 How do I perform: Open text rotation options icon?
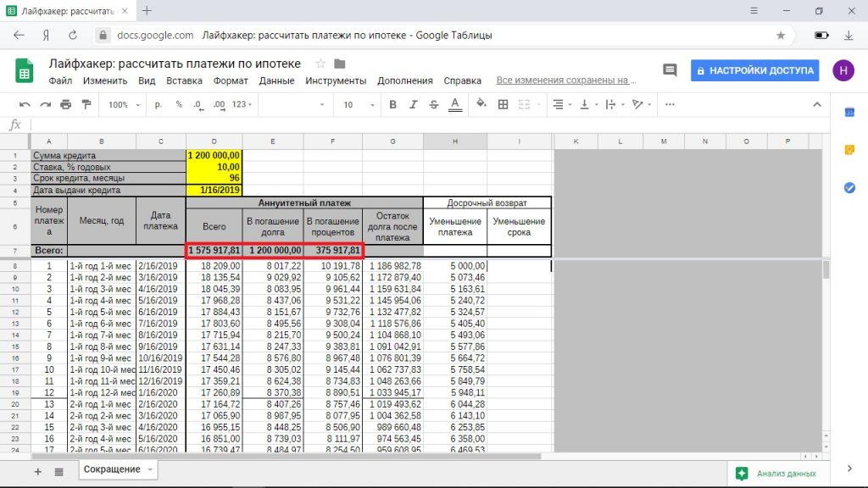tap(637, 104)
